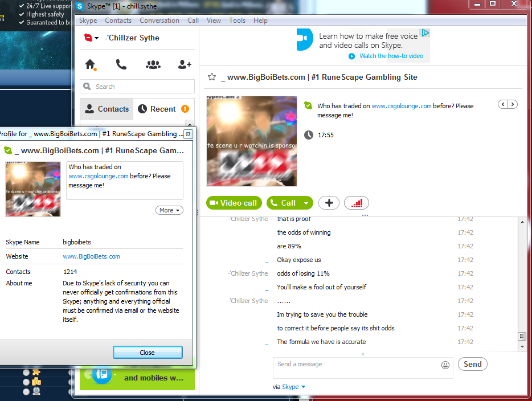Click the 'and mobiles w...' green banner
The image size is (532, 401).
point(137,378)
